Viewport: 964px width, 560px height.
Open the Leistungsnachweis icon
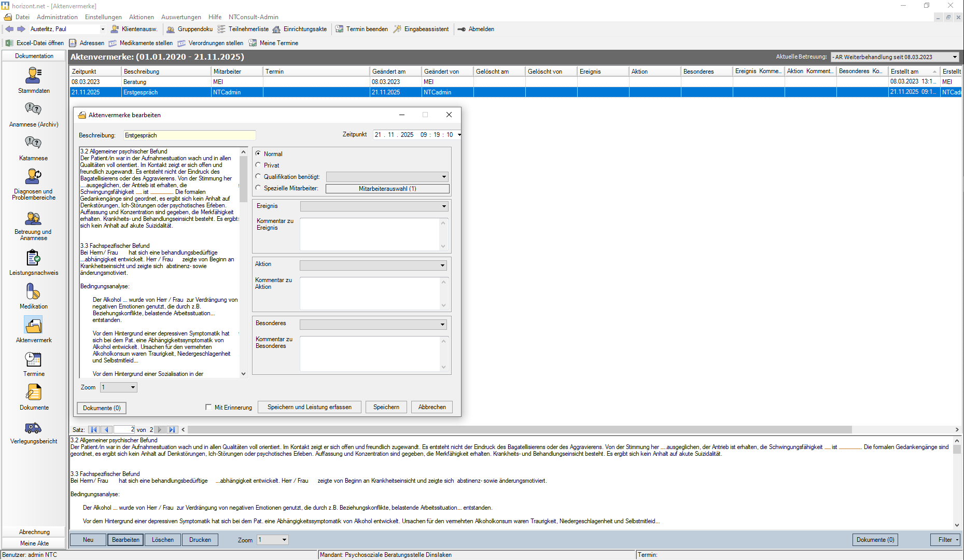click(x=33, y=258)
